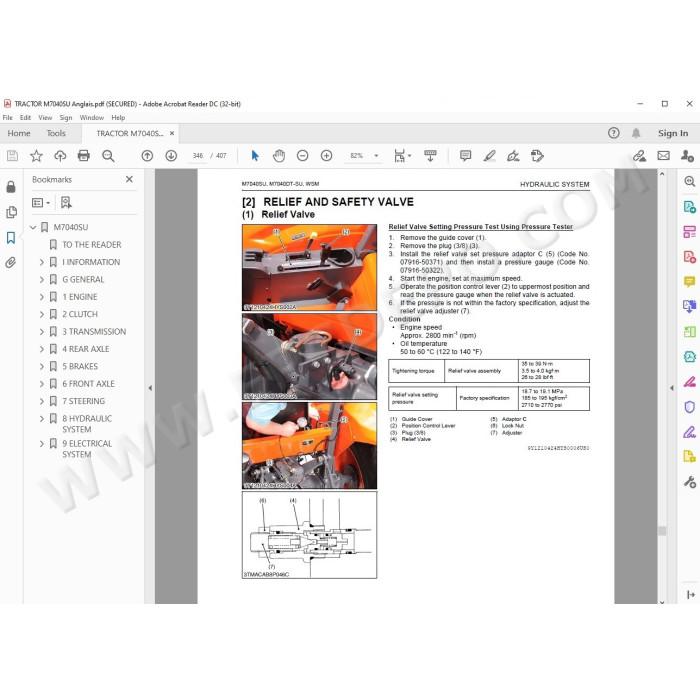Print the document
The image size is (700, 700).
(x=83, y=156)
